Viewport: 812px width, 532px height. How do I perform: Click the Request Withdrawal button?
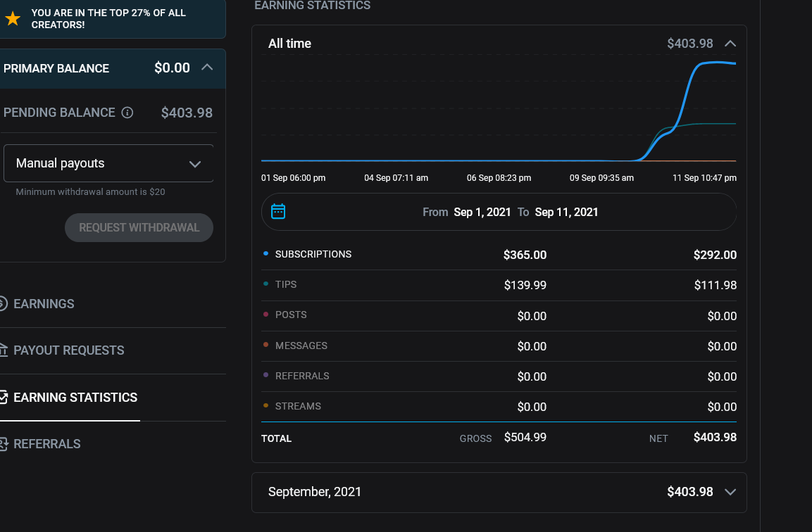(x=139, y=228)
